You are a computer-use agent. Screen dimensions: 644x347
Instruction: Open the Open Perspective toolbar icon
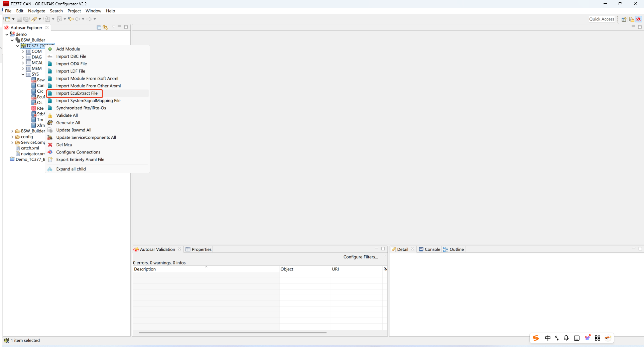point(624,19)
